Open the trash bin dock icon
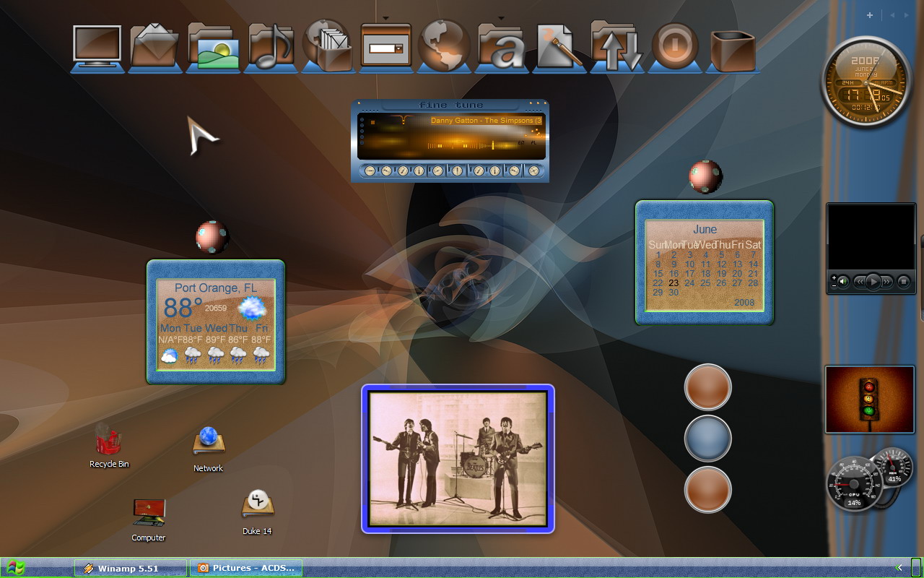The width and height of the screenshot is (924, 578). click(733, 51)
